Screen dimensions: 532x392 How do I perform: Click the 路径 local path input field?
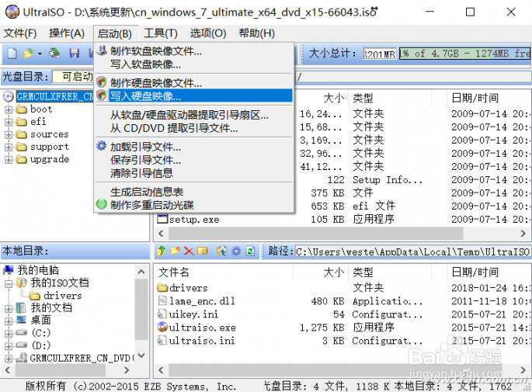[x=412, y=252]
